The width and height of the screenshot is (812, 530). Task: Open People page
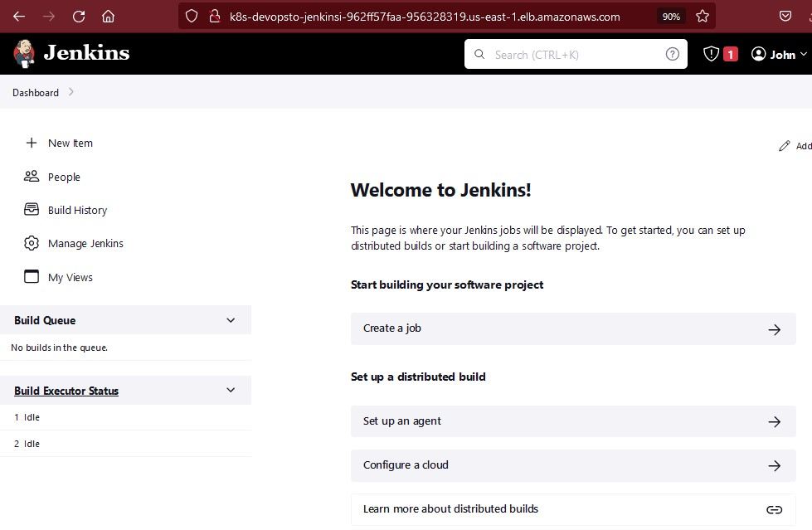pos(64,177)
